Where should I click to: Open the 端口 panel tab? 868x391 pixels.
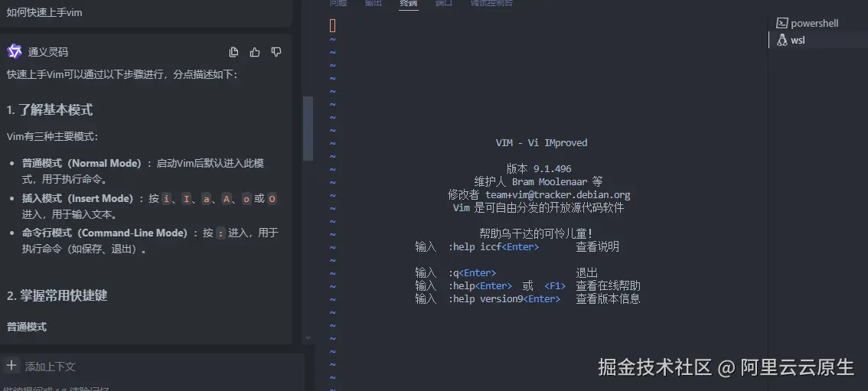pyautogui.click(x=444, y=3)
